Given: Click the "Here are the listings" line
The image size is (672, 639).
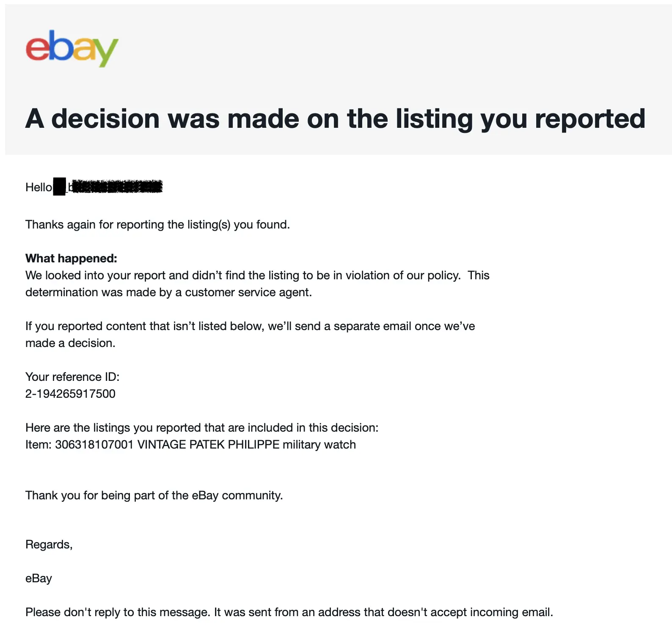Looking at the screenshot, I should pyautogui.click(x=201, y=427).
